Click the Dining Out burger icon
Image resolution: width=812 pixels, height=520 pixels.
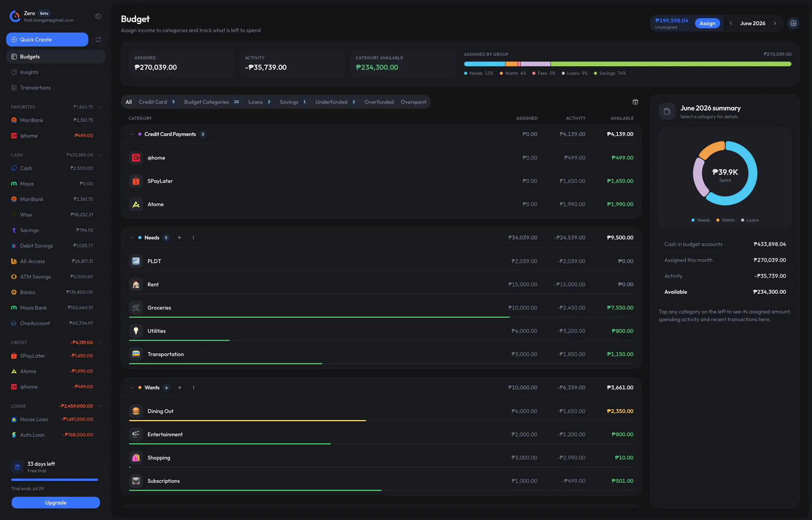pyautogui.click(x=136, y=411)
